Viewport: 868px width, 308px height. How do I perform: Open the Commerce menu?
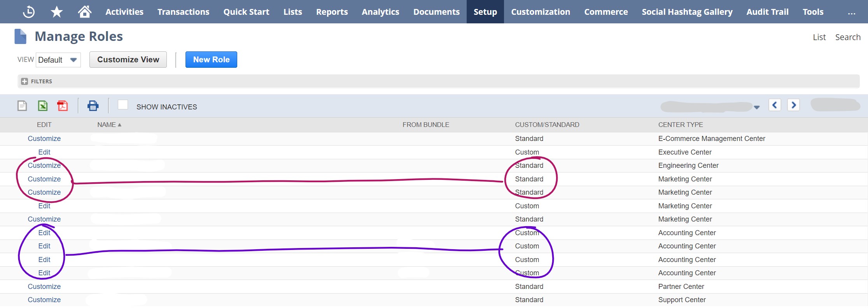pos(606,12)
